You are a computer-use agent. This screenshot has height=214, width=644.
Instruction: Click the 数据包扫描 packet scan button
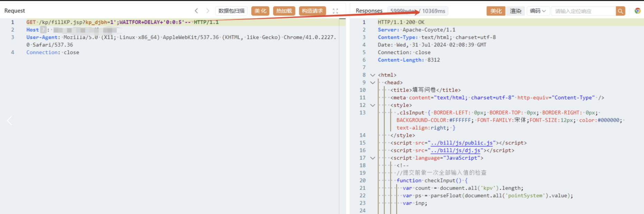231,11
